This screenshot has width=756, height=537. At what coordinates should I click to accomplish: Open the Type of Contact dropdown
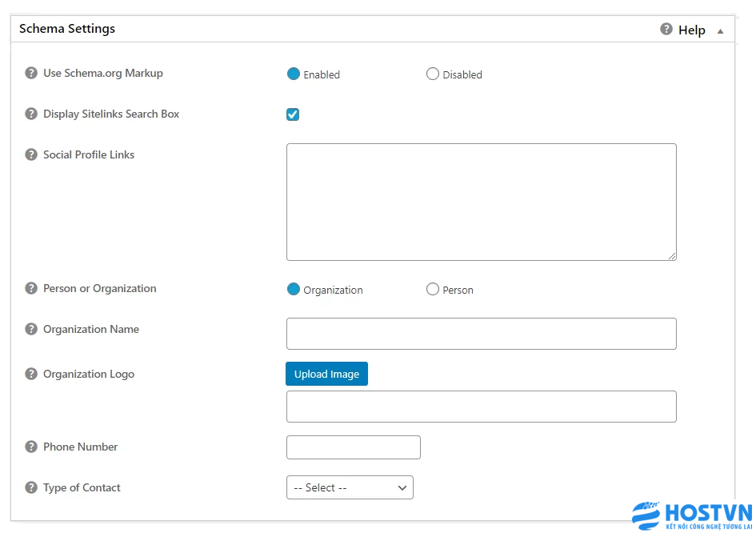pos(350,487)
